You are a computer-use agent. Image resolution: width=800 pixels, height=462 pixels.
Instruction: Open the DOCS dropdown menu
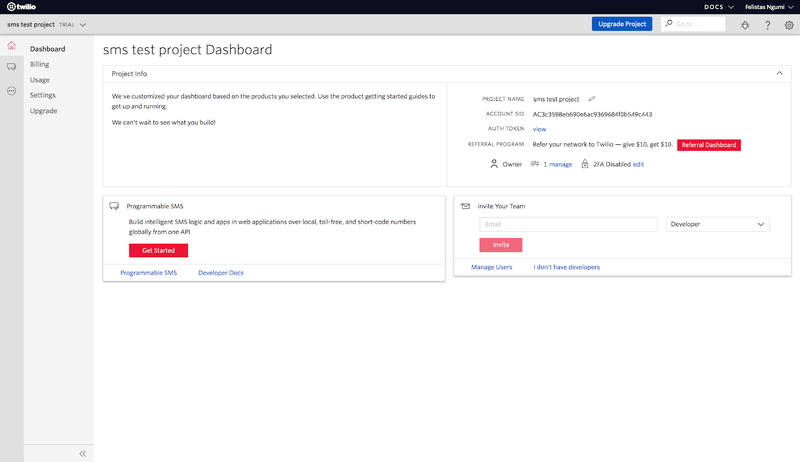click(718, 7)
